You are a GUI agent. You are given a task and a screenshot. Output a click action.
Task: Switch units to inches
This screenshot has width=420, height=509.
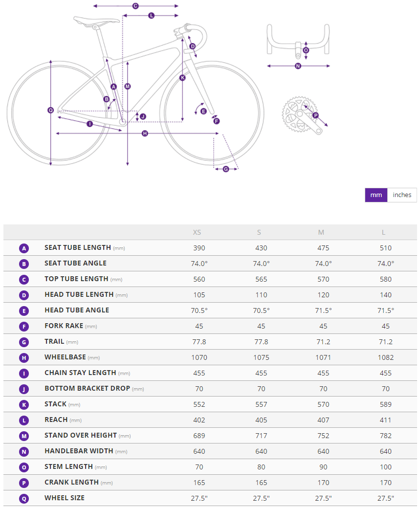click(402, 195)
